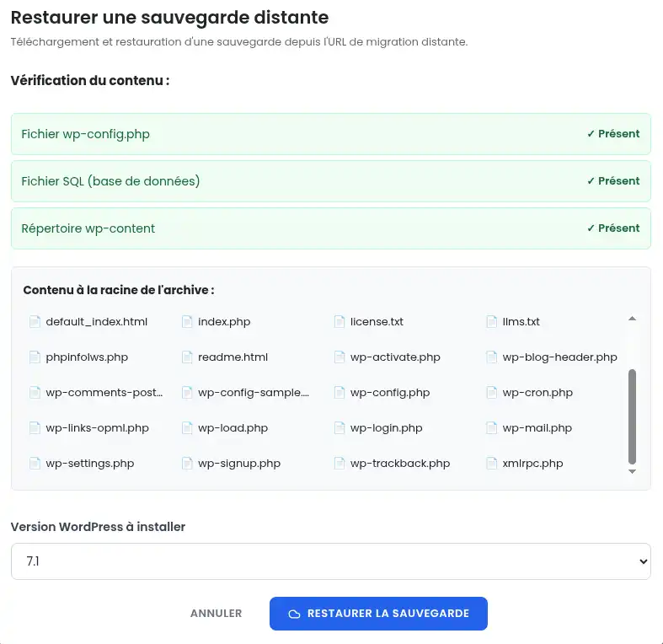Click the wp-config.php file icon in archive list

(340, 393)
